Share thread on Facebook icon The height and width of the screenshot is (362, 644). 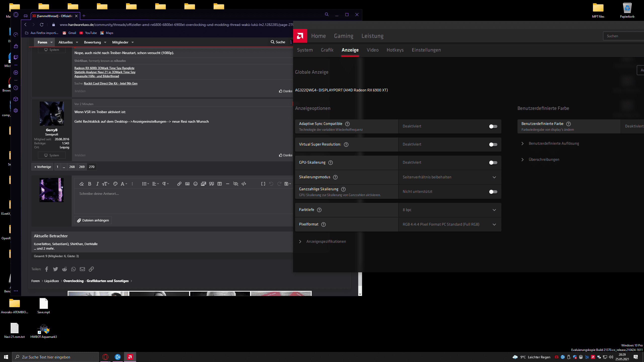47,269
